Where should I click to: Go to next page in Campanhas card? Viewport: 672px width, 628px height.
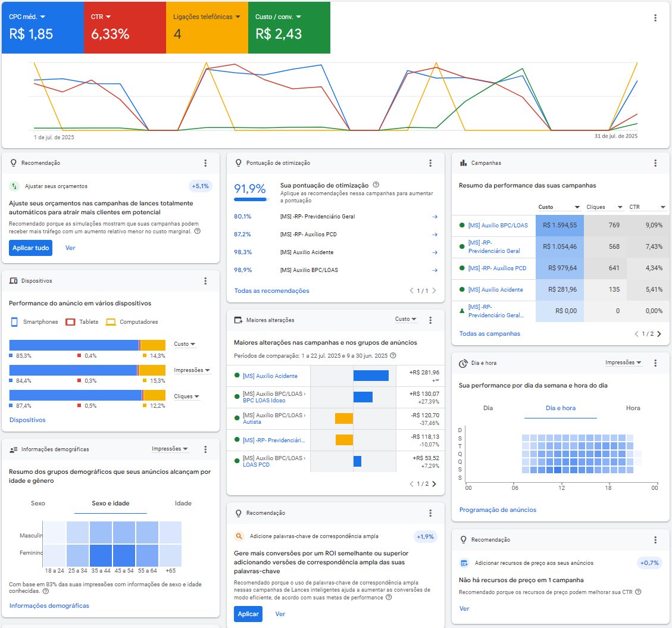(659, 334)
